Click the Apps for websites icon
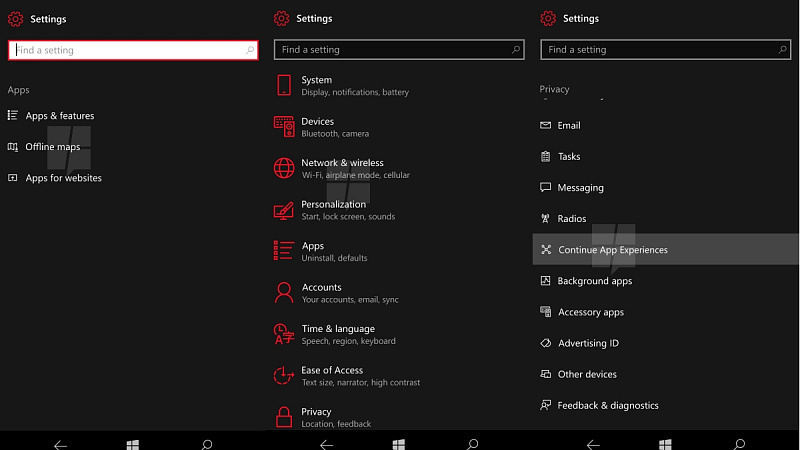Image resolution: width=800 pixels, height=450 pixels. point(13,178)
